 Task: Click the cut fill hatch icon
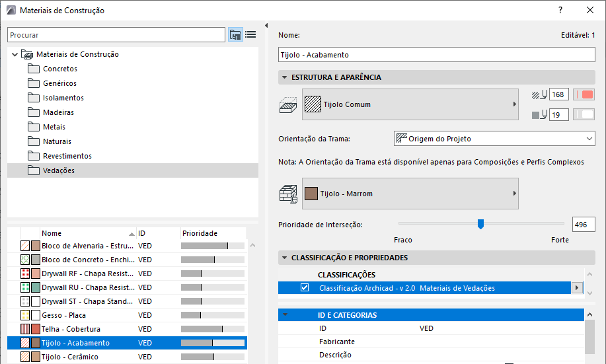(288, 105)
